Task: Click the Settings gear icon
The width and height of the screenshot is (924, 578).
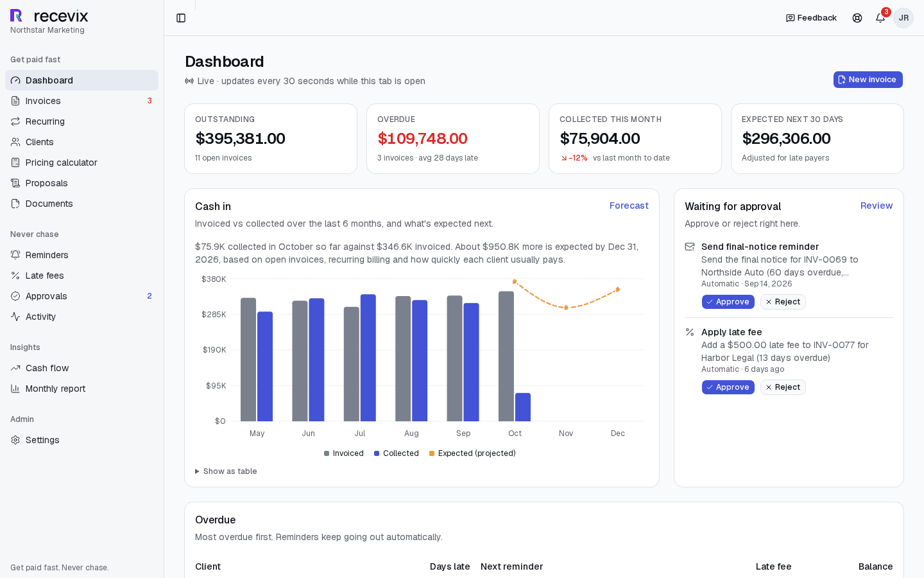Action: (15, 440)
